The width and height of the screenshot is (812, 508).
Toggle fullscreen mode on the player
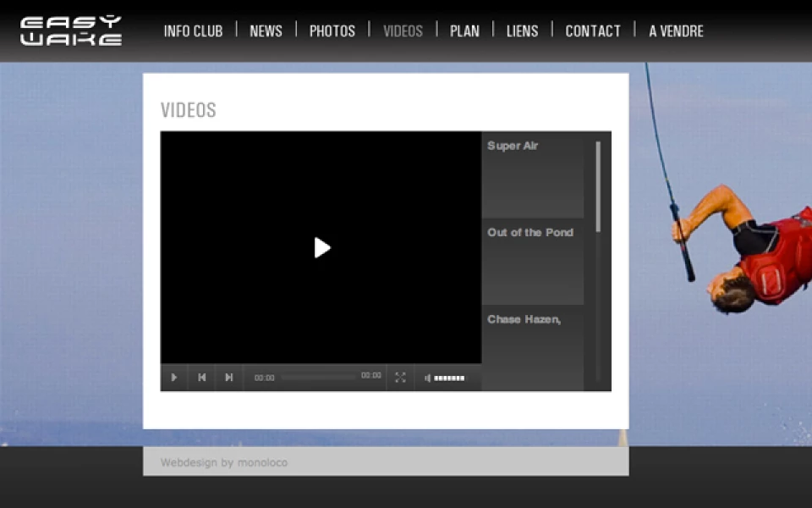pos(400,378)
